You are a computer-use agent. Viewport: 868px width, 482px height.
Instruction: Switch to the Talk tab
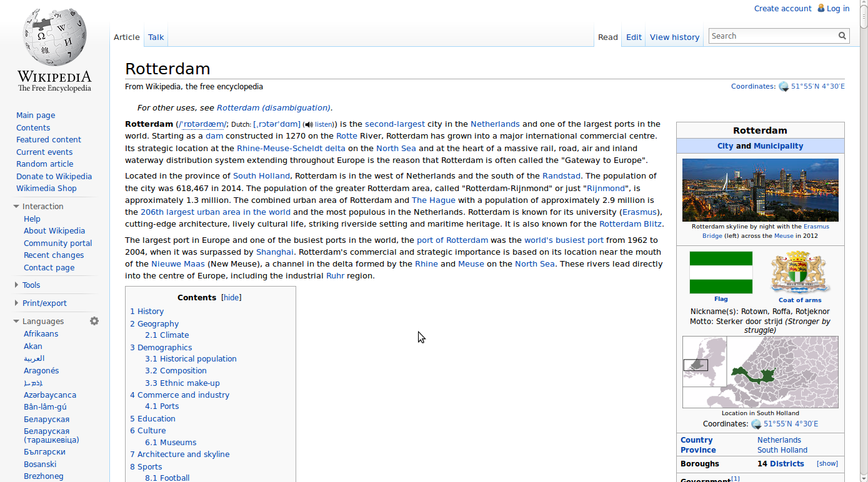[x=155, y=37]
